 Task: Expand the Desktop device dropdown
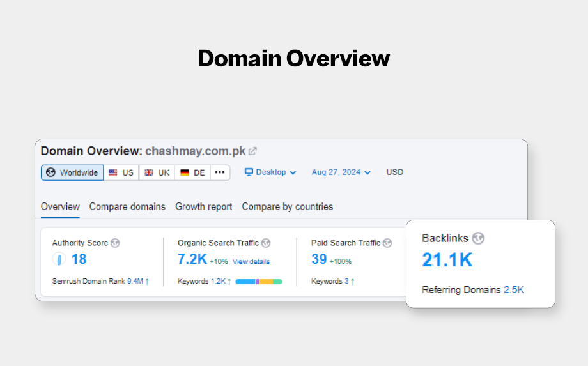coord(271,172)
